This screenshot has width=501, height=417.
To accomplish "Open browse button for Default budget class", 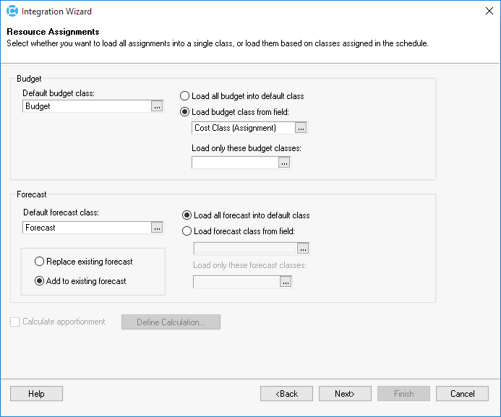I will [157, 106].
